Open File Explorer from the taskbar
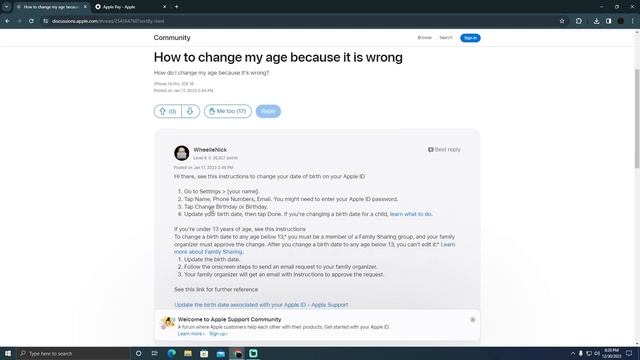The width and height of the screenshot is (640, 360). click(188, 353)
